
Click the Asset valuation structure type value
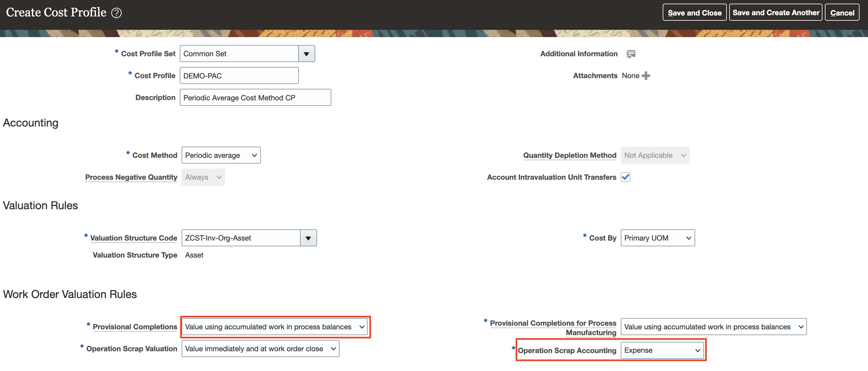[194, 255]
